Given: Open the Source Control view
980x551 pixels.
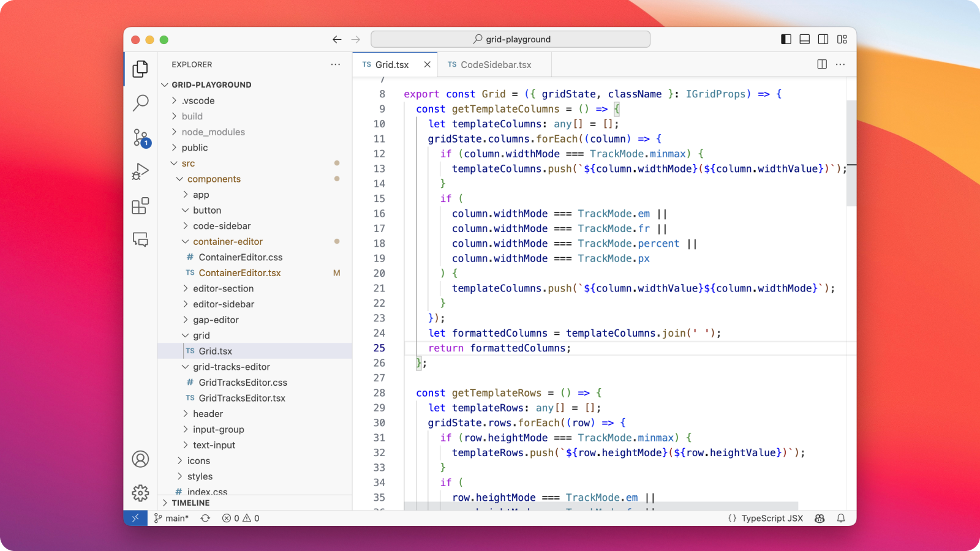Looking at the screenshot, I should click(140, 138).
